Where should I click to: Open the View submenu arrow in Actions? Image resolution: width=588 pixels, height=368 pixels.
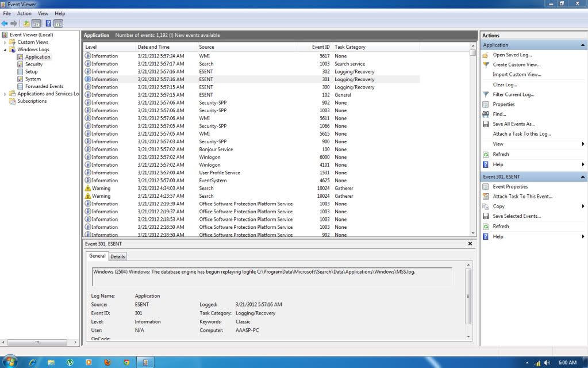(583, 144)
